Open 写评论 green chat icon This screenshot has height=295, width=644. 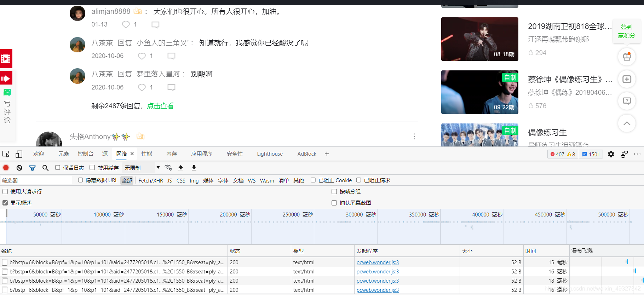tap(7, 92)
